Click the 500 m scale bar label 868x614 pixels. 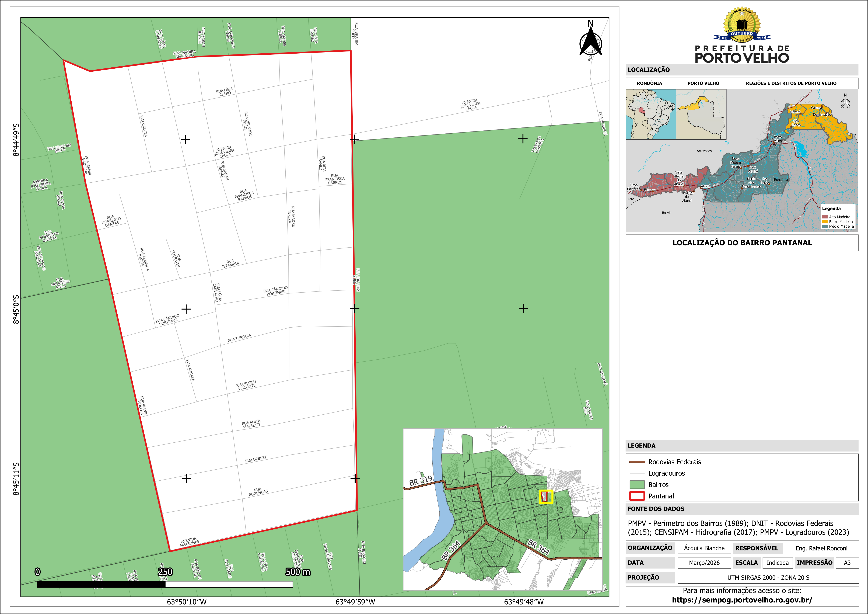point(297,572)
